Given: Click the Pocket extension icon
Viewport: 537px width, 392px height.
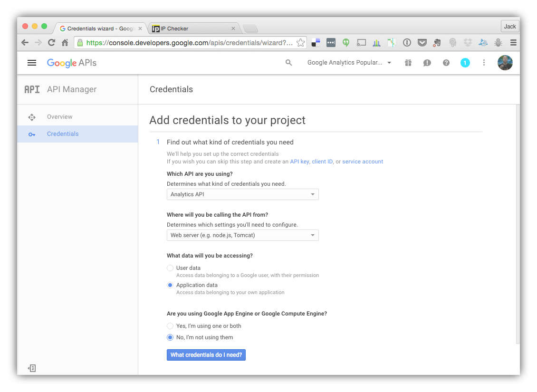Looking at the screenshot, I should [x=422, y=42].
